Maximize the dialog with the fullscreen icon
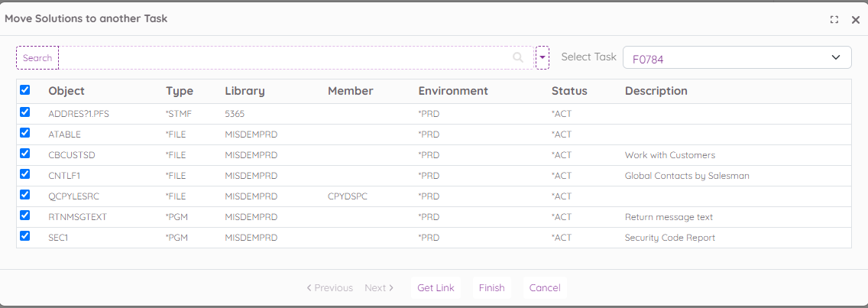 pos(834,20)
